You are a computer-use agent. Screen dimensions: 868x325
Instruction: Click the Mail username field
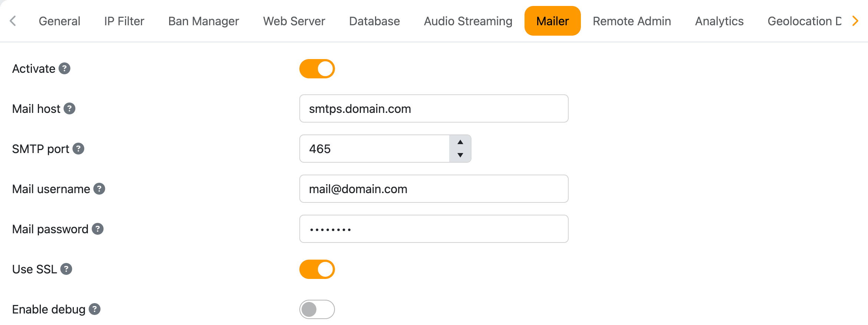(434, 189)
